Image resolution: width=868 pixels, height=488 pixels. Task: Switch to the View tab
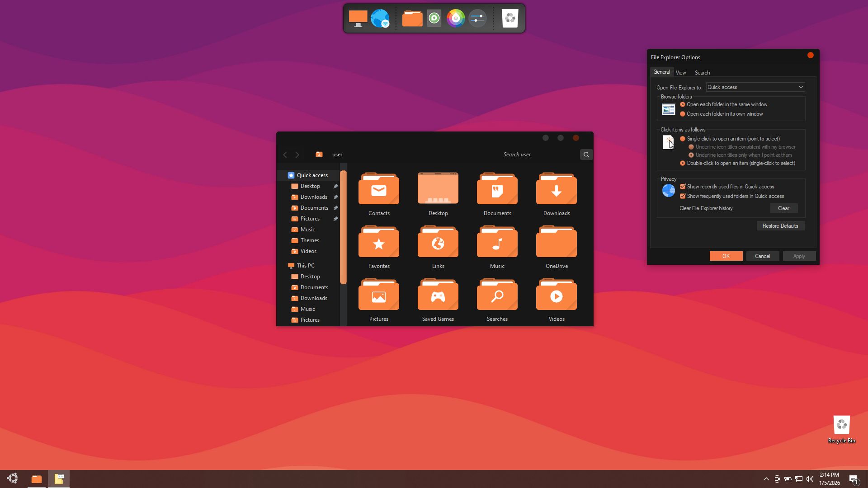coord(680,73)
